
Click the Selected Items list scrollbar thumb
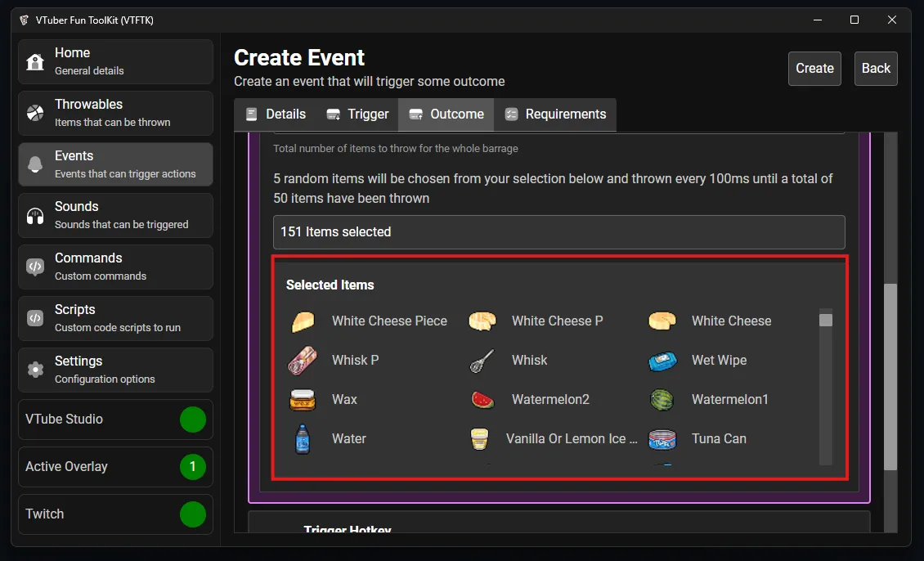[826, 320]
